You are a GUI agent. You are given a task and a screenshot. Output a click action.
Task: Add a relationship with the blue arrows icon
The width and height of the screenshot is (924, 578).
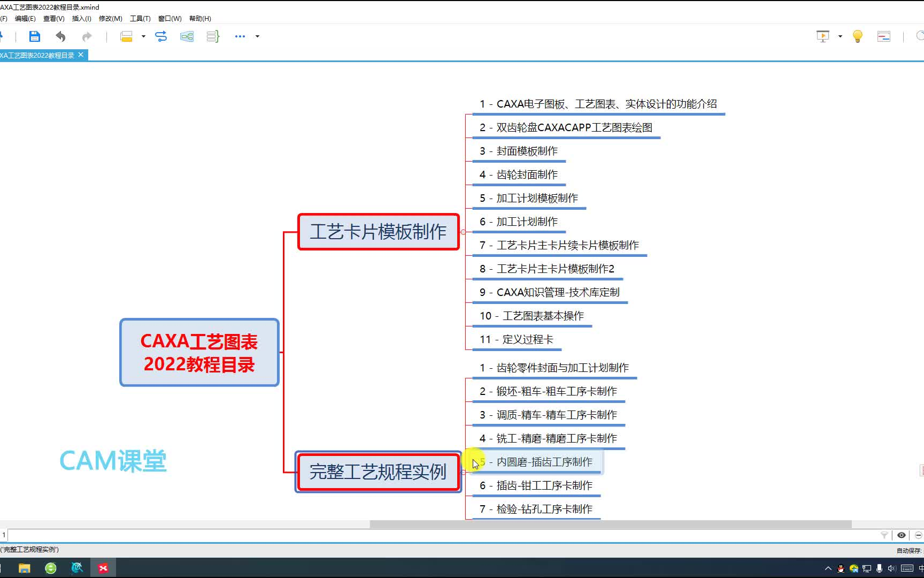[161, 36]
